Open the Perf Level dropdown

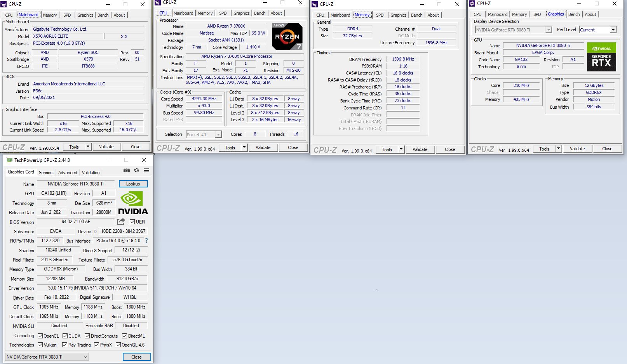[598, 30]
